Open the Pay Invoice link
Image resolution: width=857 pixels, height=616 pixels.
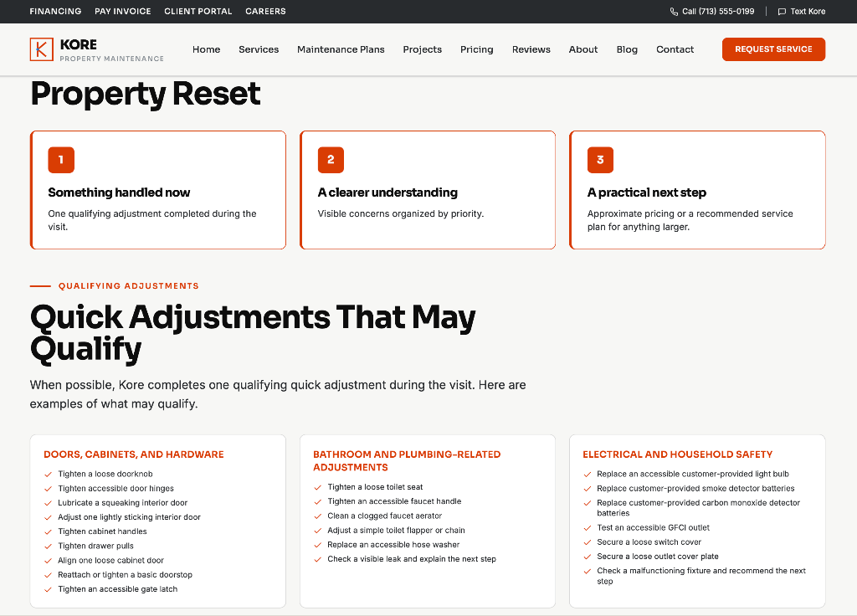(122, 11)
